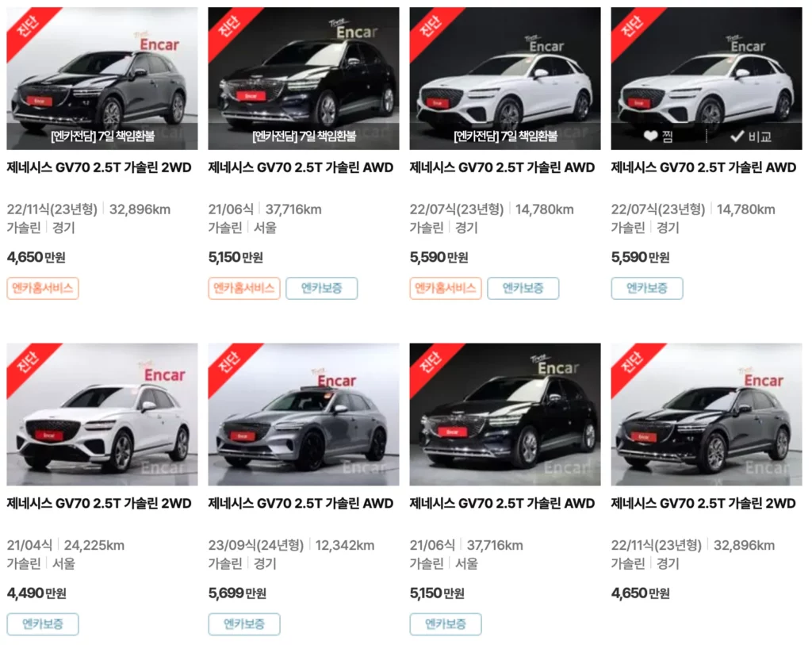Click the 5,699만원 price text

(237, 593)
